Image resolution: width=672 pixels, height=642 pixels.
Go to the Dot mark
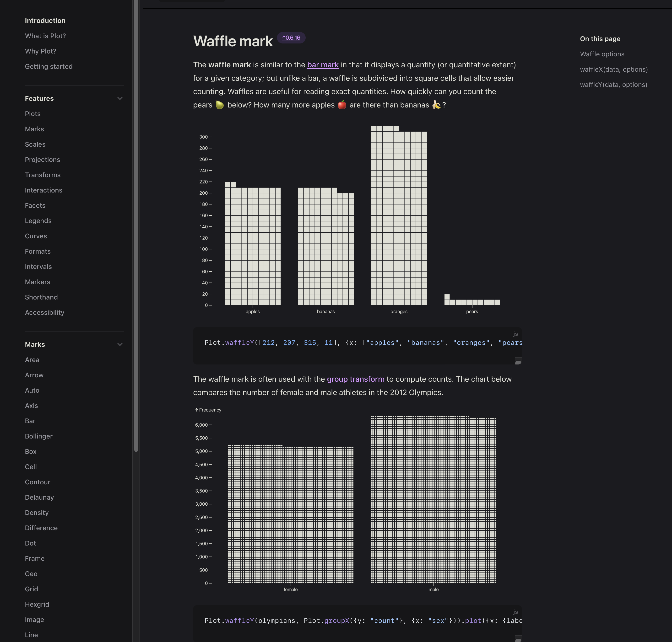30,543
